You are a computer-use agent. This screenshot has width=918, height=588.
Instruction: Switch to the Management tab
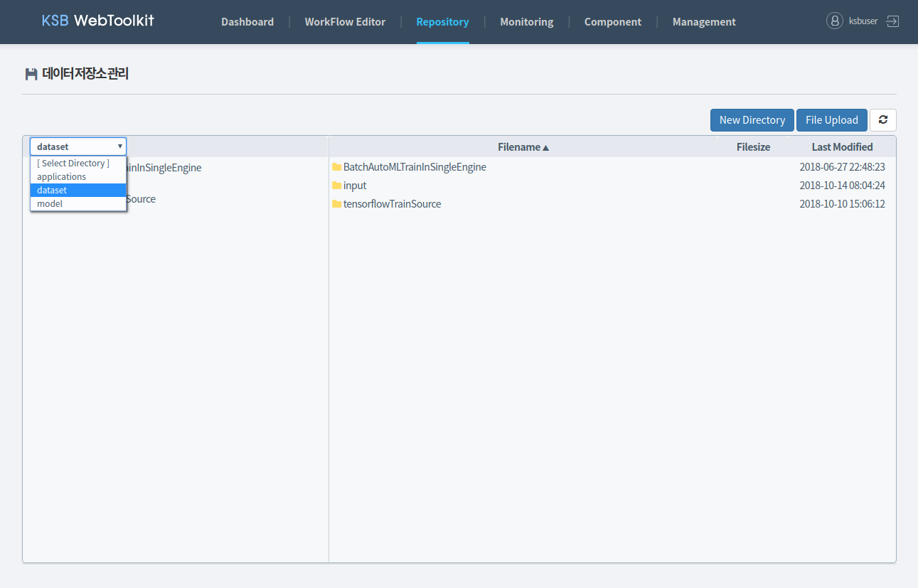[x=704, y=22]
